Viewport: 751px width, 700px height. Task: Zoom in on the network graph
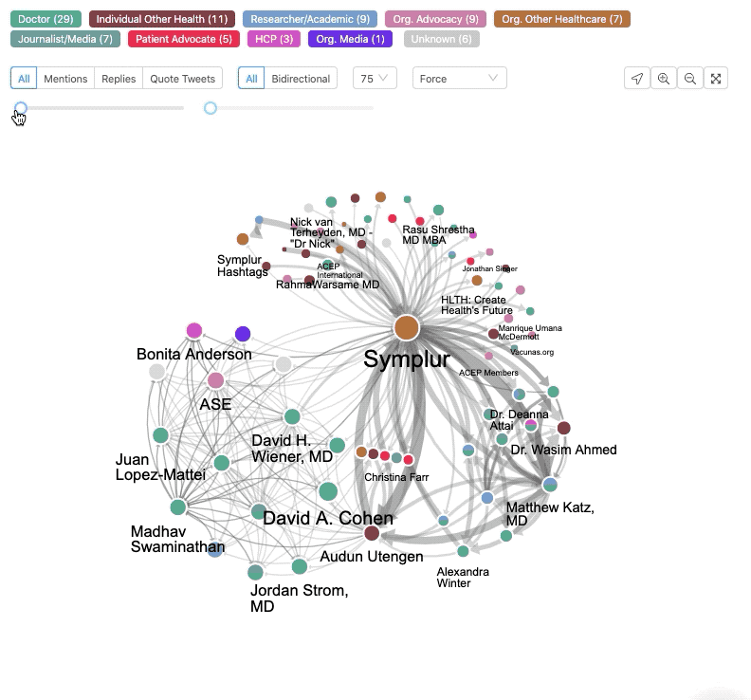[x=664, y=78]
